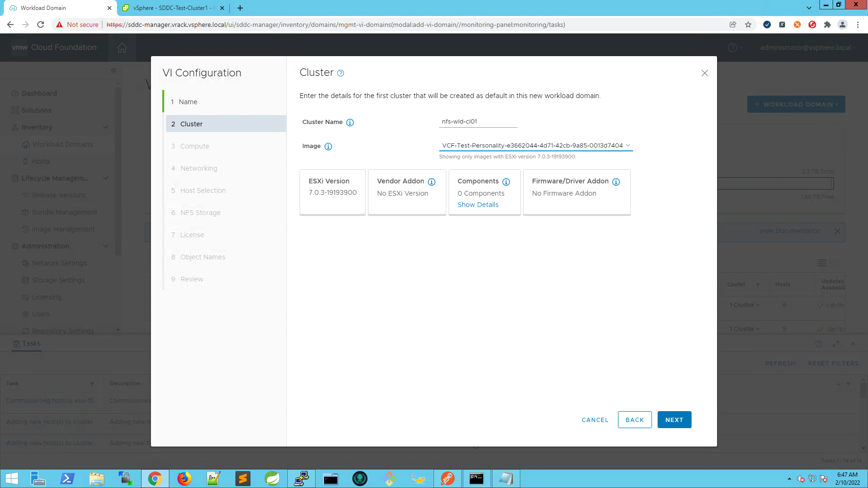Open Dashboard in sidebar
Viewport: 868px width, 488px height.
point(39,93)
